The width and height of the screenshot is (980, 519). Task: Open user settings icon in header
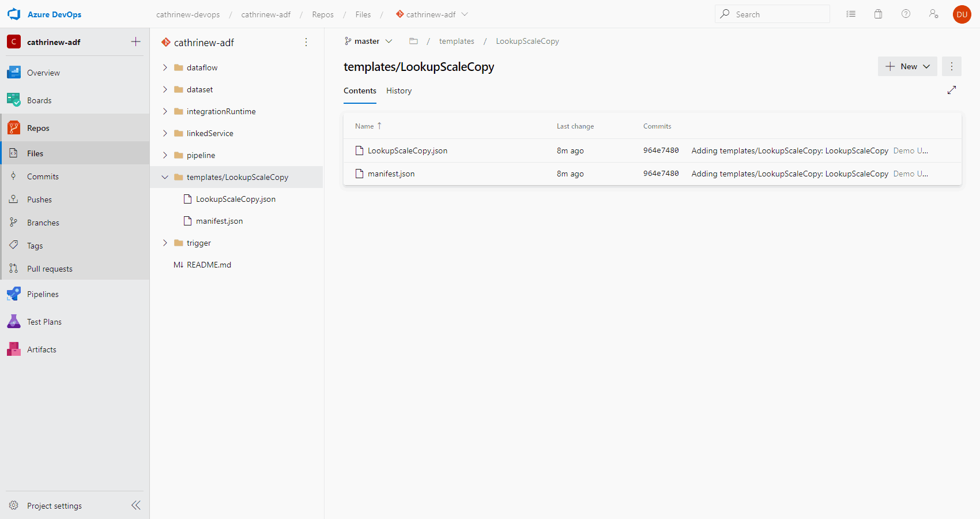(x=933, y=14)
